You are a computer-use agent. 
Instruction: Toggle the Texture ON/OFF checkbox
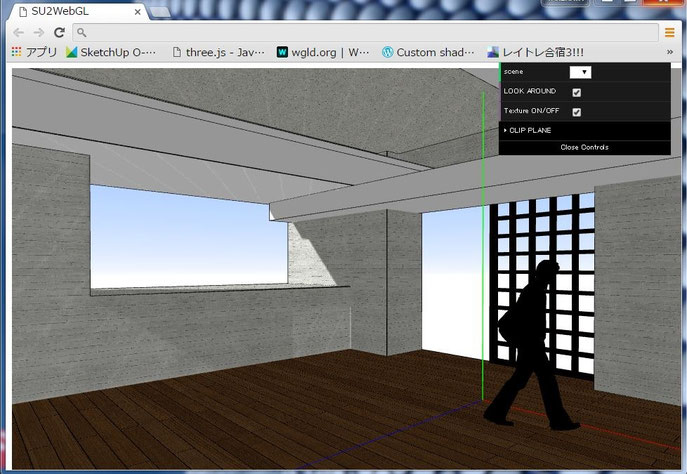(577, 112)
